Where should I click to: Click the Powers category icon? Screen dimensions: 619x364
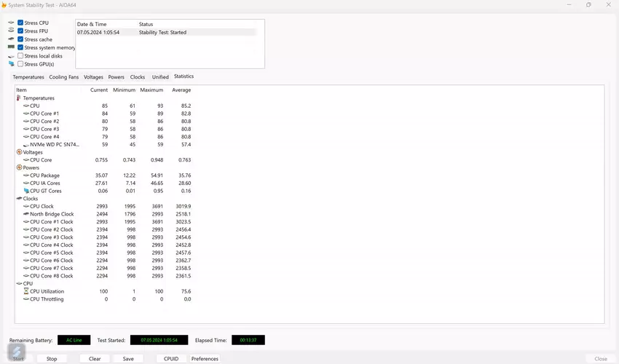click(x=19, y=167)
